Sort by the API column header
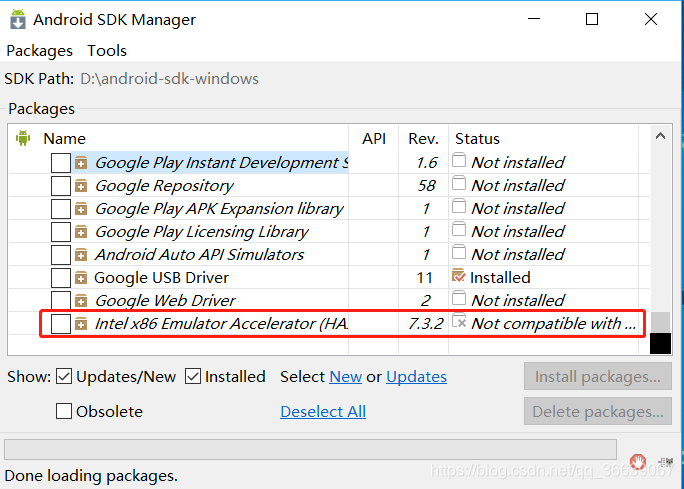This screenshot has height=489, width=684. (x=374, y=139)
